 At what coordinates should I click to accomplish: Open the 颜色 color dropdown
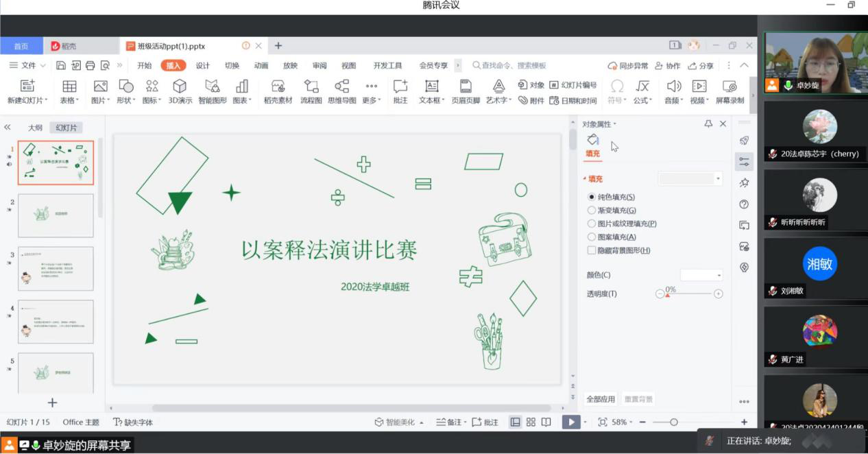[x=701, y=275]
